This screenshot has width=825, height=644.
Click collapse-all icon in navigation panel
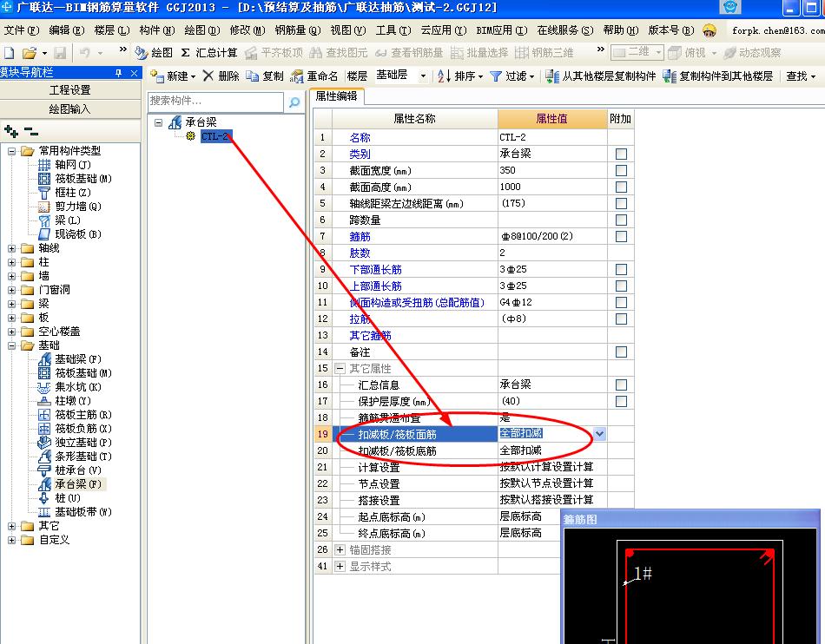31,130
